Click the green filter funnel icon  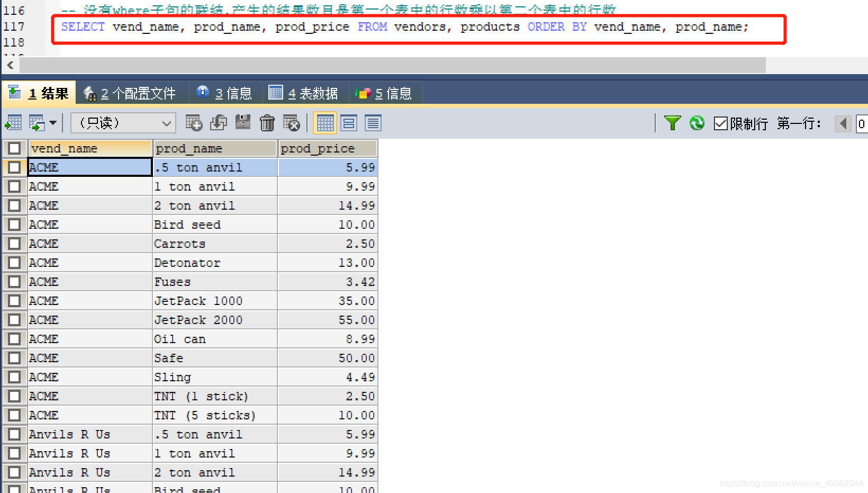[672, 123]
